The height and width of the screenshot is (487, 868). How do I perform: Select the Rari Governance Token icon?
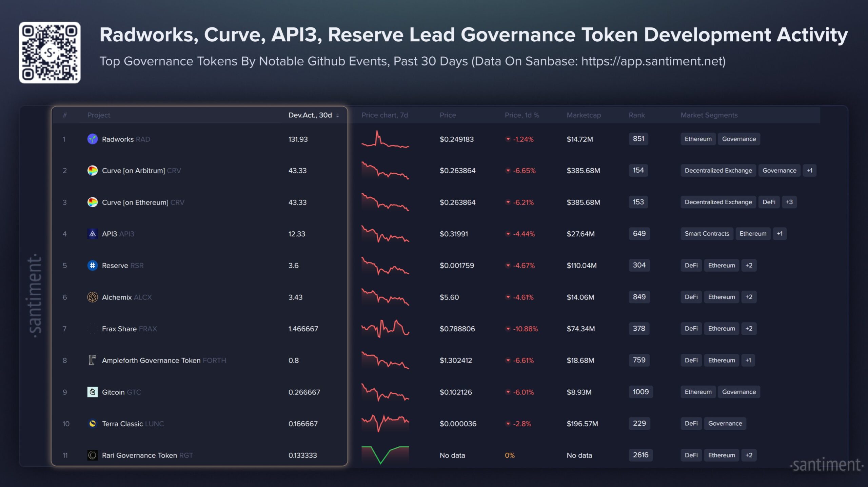coord(92,455)
